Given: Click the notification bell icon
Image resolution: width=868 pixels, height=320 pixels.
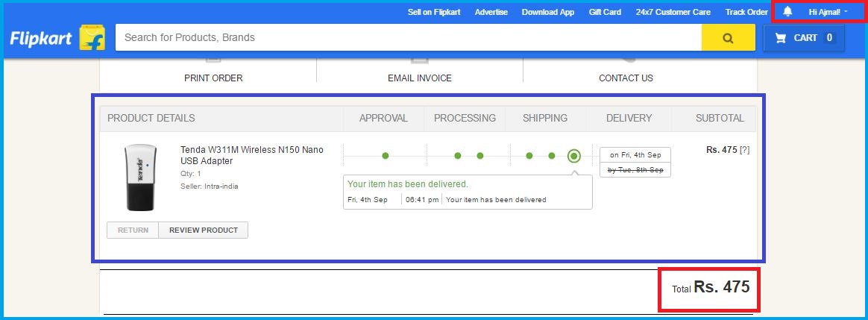Looking at the screenshot, I should tap(787, 12).
